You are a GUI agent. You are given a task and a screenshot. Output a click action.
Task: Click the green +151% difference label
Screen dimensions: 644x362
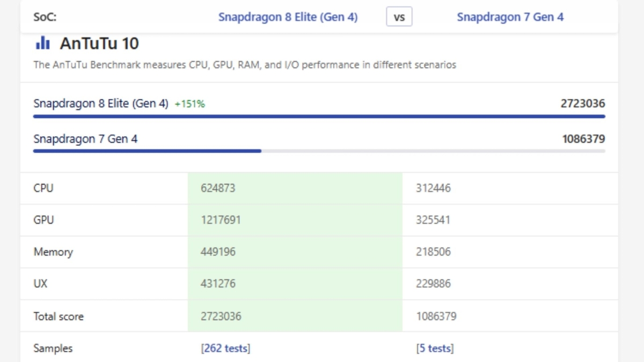[189, 104]
